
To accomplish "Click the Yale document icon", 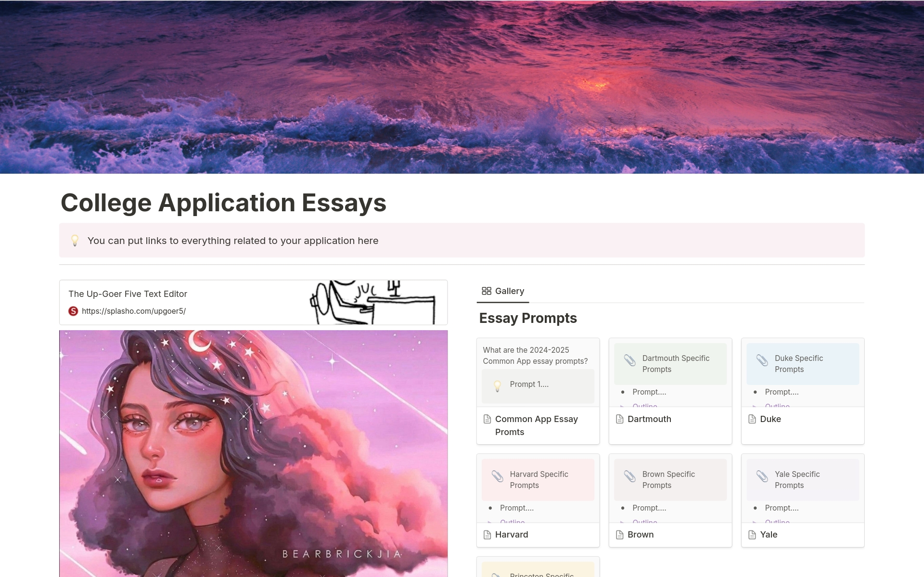I will [752, 534].
